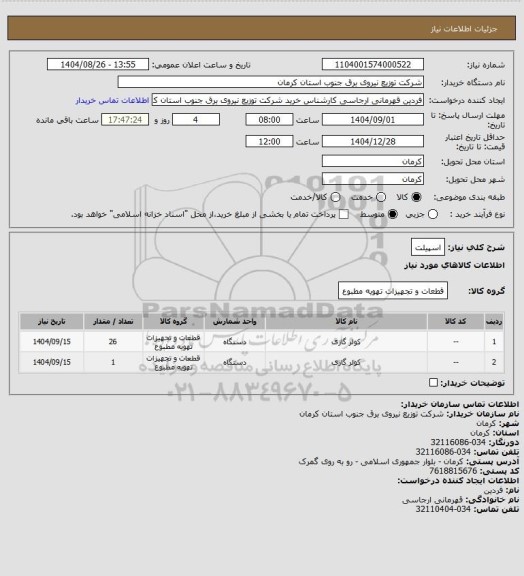Select the خدمت radio button
The width and height of the screenshot is (524, 576).
381,197
